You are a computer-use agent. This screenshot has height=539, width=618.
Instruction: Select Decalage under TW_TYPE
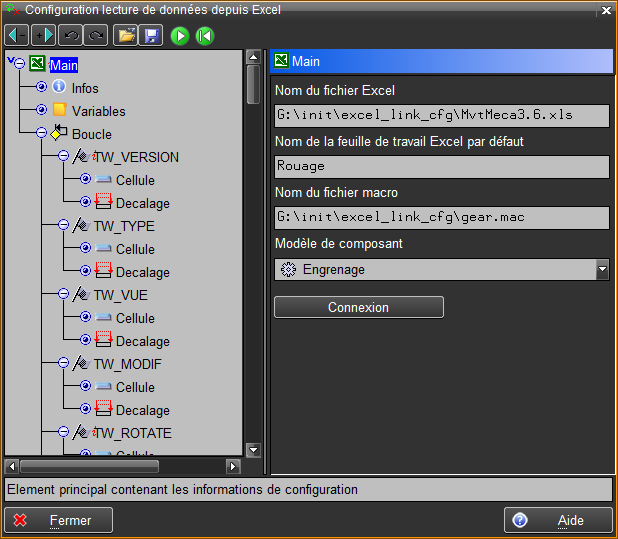142,272
